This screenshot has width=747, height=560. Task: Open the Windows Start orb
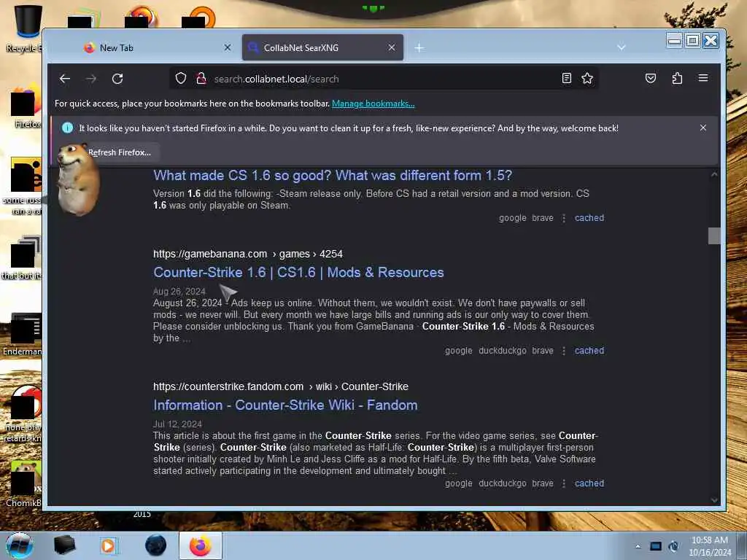[20, 545]
